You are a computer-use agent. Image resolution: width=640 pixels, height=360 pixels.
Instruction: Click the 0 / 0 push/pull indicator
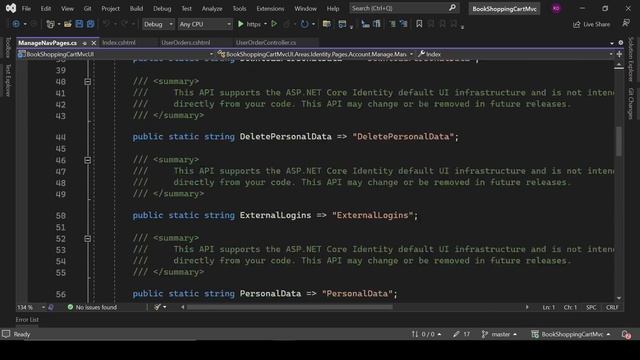coord(426,334)
